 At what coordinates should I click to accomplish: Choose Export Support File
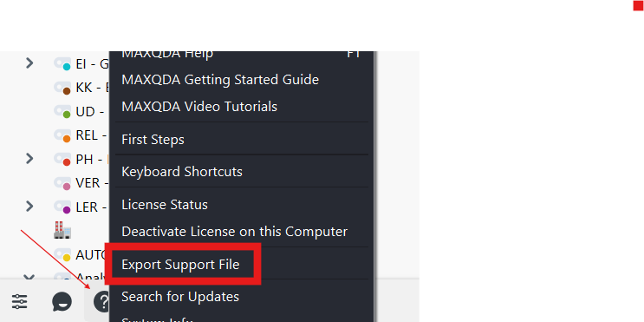click(x=180, y=265)
